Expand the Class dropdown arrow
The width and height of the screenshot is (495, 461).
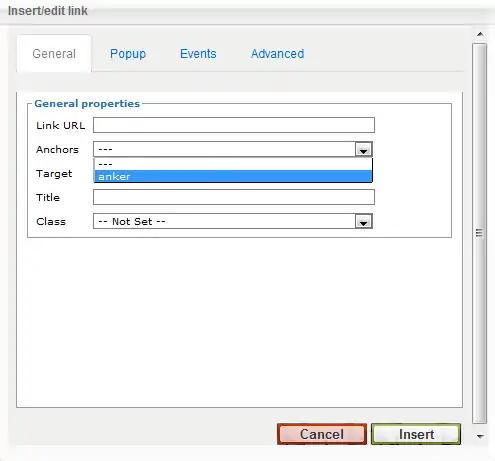pyautogui.click(x=363, y=221)
